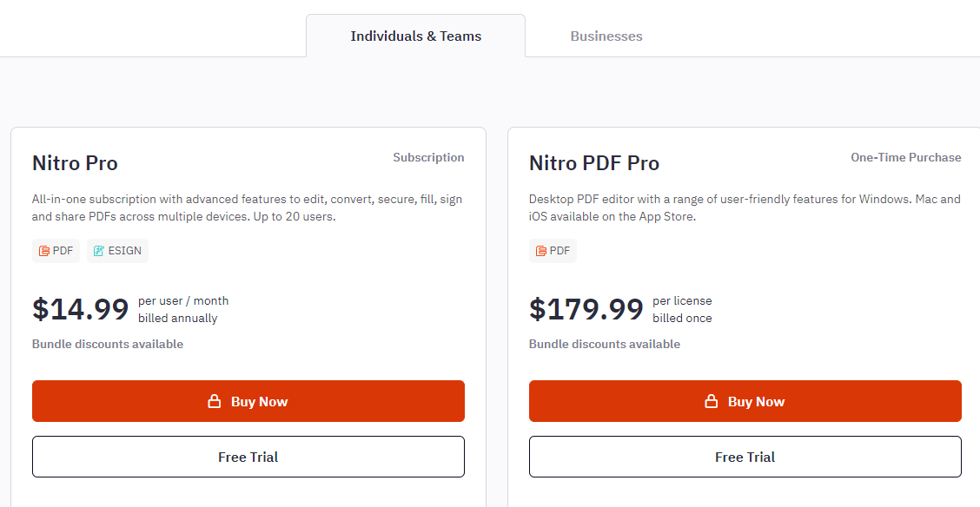Viewport: 980px width, 507px height.
Task: Switch to the Businesses tab
Action: pyautogui.click(x=606, y=36)
